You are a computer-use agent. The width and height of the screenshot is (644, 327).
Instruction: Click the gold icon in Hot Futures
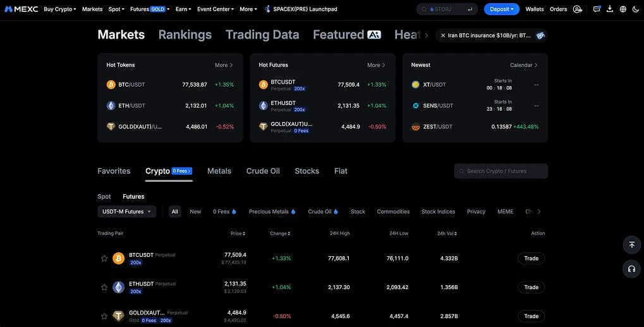tap(264, 126)
